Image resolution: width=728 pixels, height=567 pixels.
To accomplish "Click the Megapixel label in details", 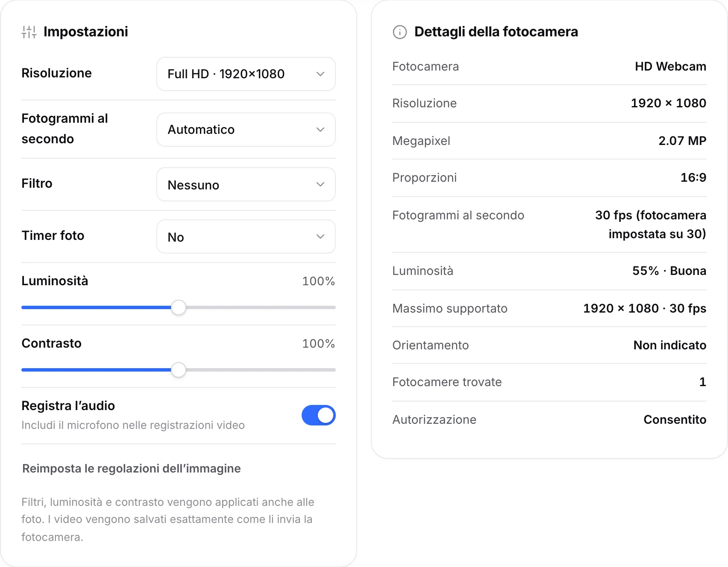I will (421, 141).
